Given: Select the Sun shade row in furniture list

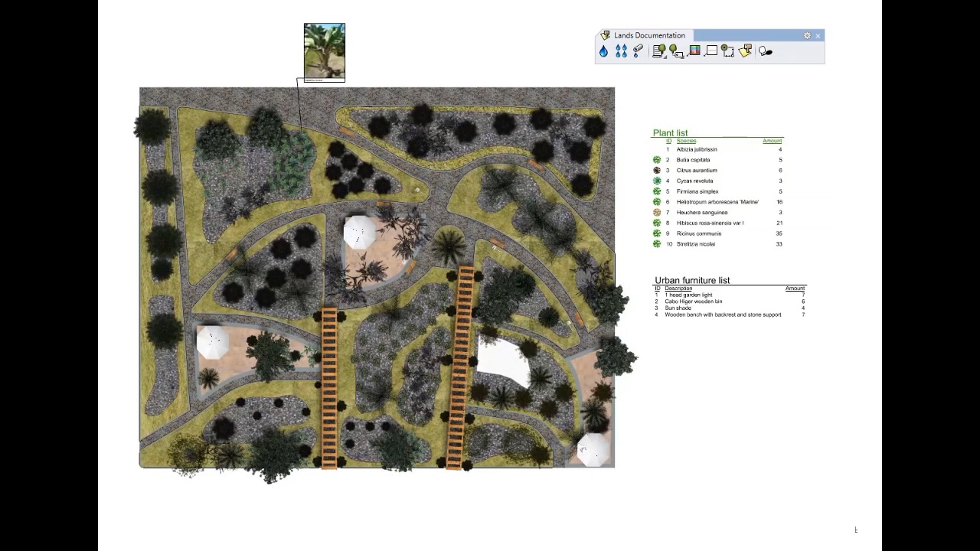Looking at the screenshot, I should (x=678, y=308).
